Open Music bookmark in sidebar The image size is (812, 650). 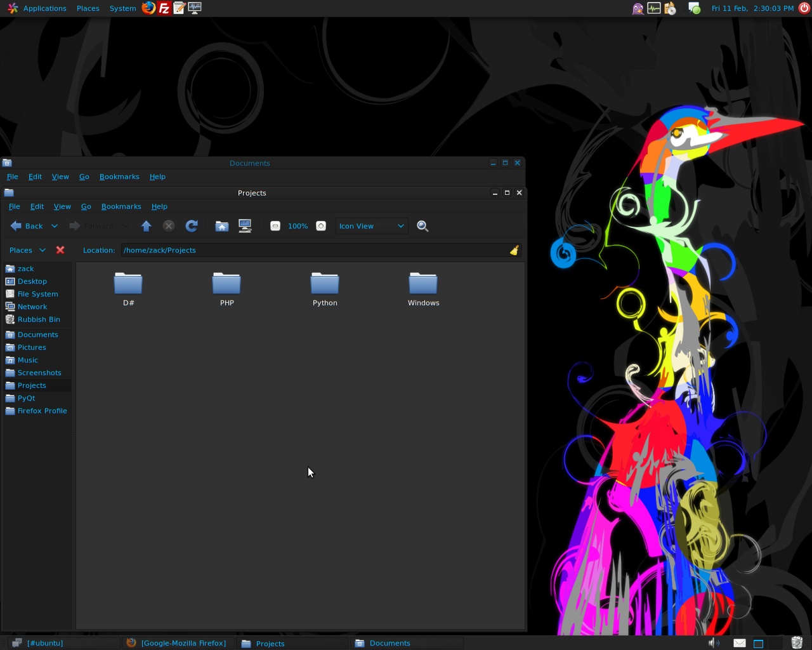coord(37,360)
